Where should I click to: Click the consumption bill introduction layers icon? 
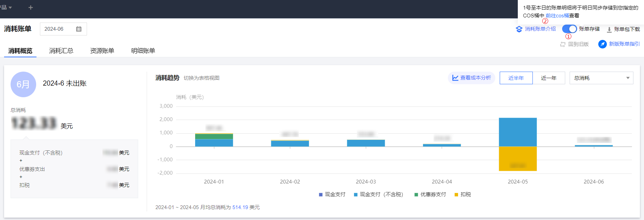click(x=519, y=29)
